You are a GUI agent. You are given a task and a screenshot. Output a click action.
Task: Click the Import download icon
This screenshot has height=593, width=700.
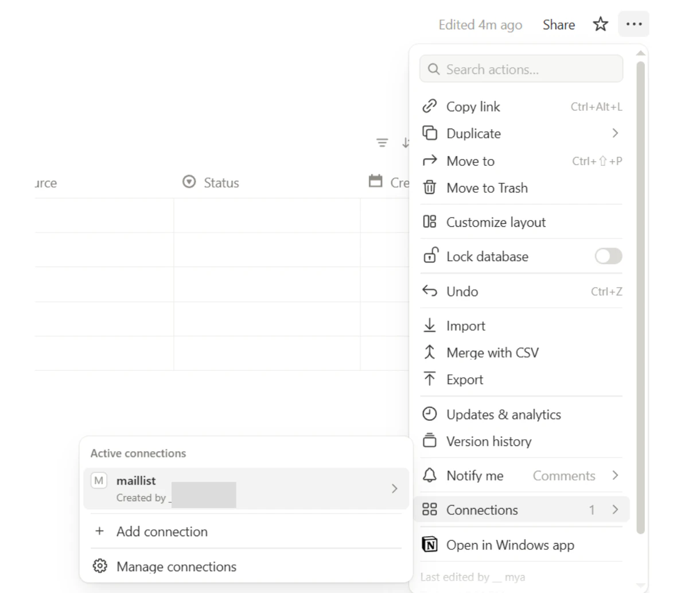click(430, 325)
